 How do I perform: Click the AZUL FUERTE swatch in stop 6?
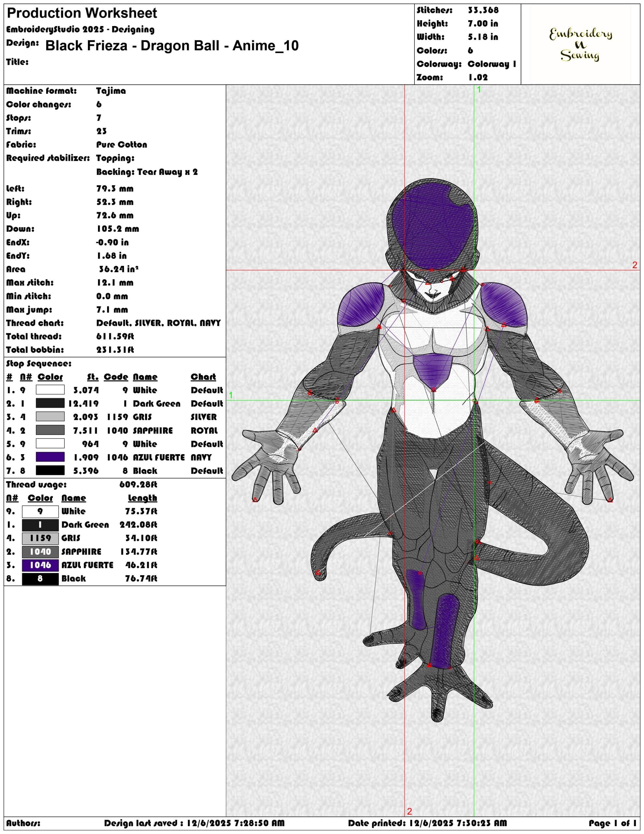tap(50, 457)
